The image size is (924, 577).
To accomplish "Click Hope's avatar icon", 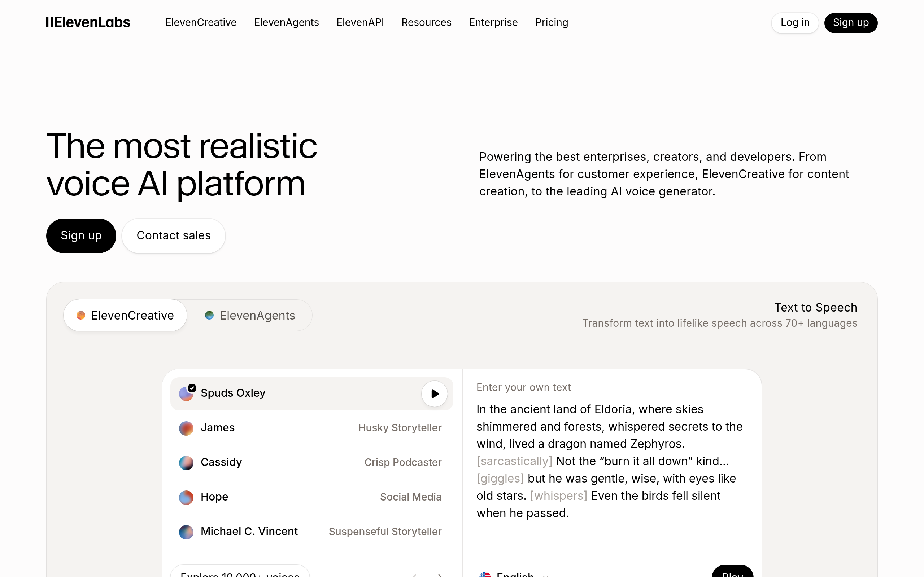I will point(186,497).
